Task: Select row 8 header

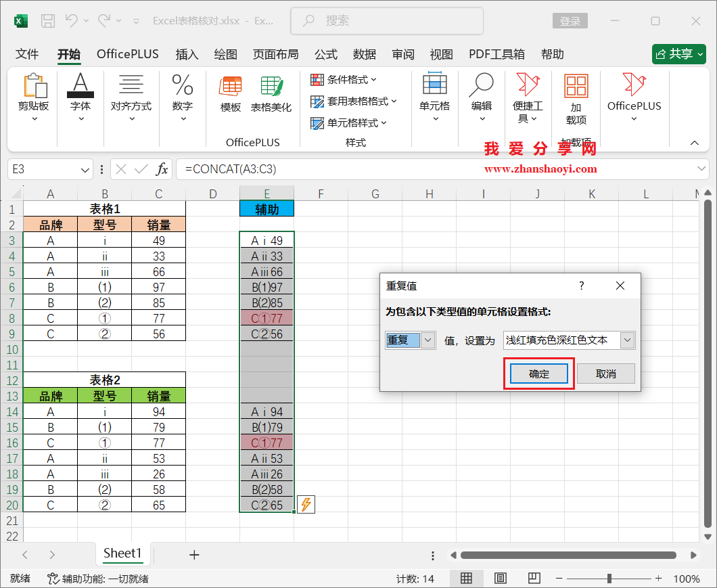Action: (x=12, y=318)
